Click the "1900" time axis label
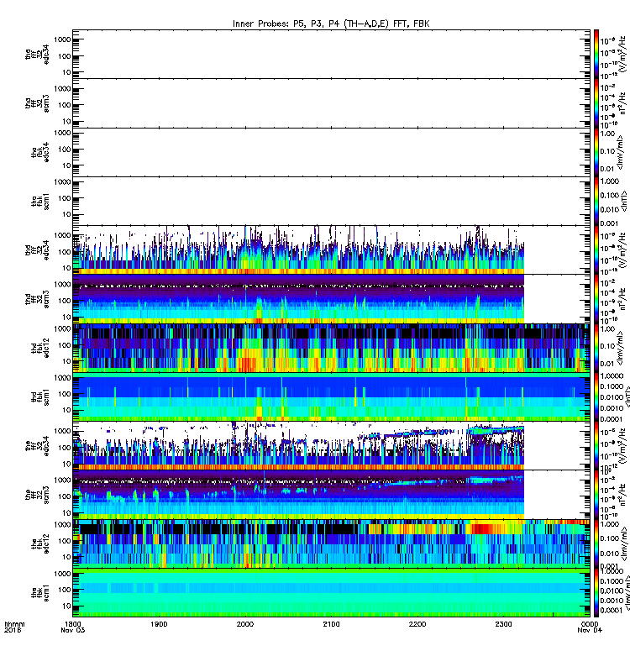 [159, 624]
